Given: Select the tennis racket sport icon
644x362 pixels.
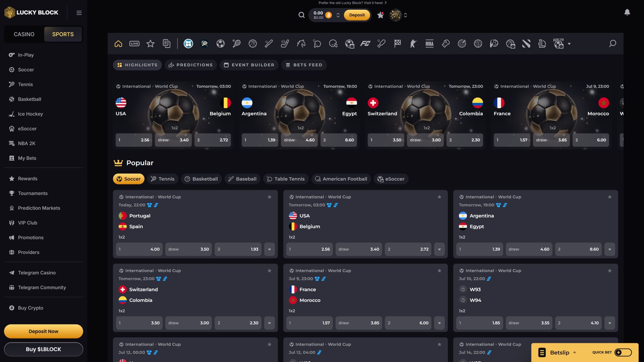Looking at the screenshot, I should tap(236, 44).
